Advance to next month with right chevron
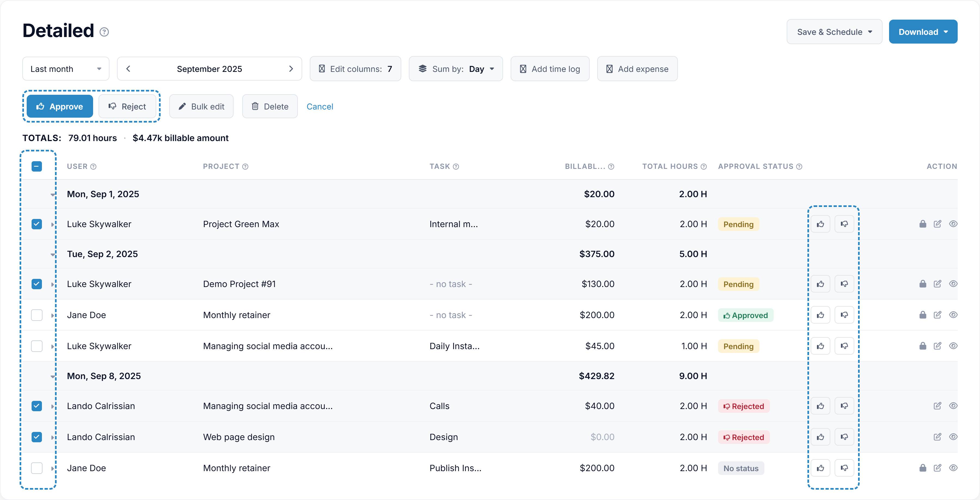 click(x=291, y=69)
